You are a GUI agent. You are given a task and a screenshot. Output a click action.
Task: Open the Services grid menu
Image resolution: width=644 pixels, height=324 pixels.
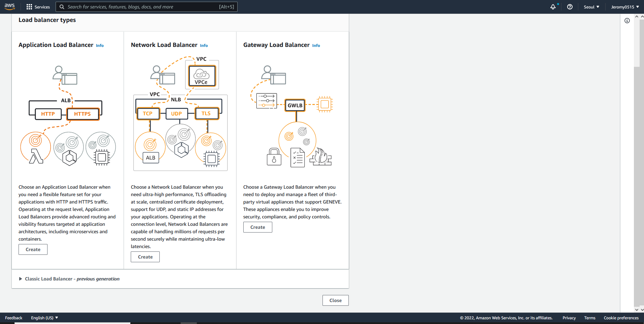coord(38,7)
